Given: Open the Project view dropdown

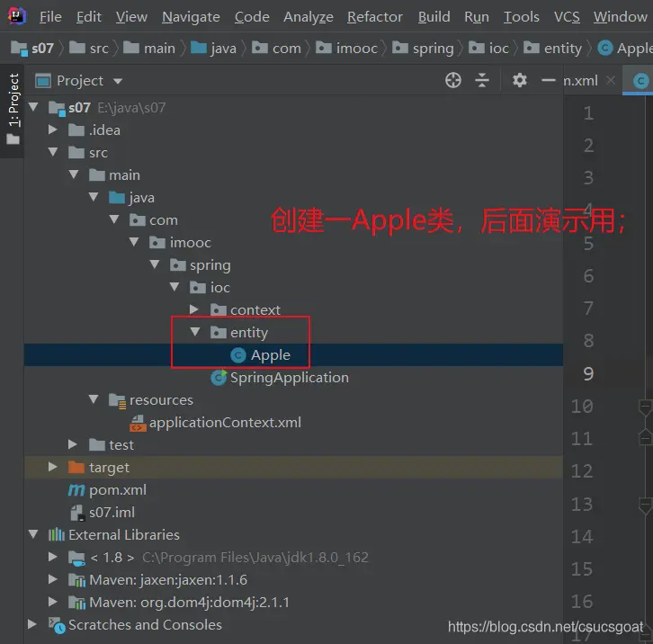Looking at the screenshot, I should [x=118, y=81].
